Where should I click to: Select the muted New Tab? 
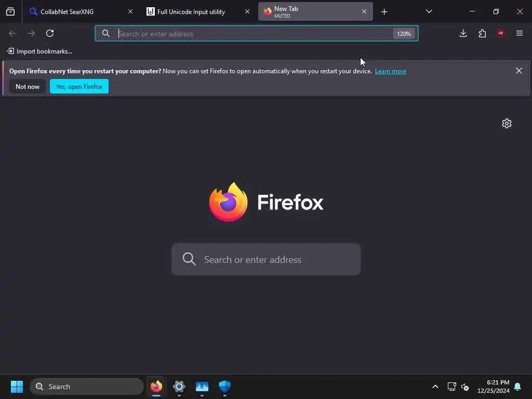315,11
